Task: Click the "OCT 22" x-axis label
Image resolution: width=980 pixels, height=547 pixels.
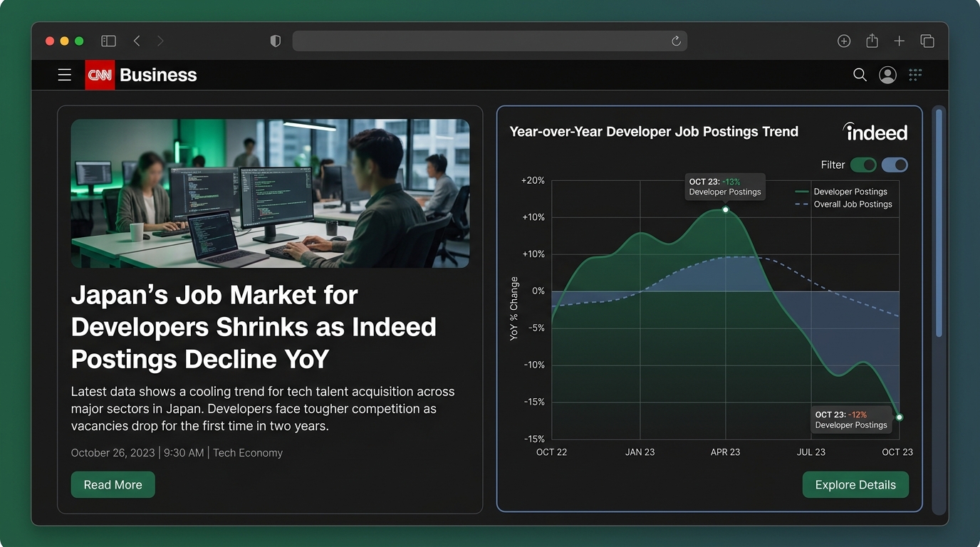Action: (x=552, y=452)
